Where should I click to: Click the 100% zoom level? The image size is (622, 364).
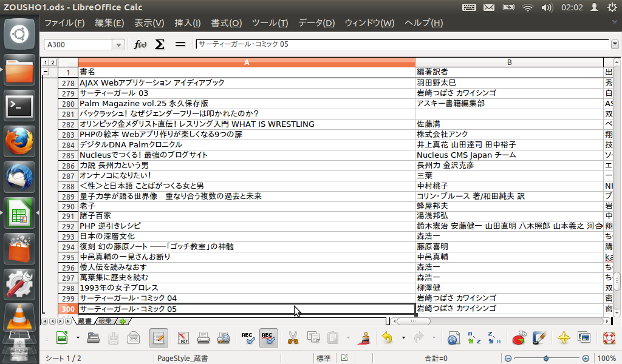tap(607, 359)
